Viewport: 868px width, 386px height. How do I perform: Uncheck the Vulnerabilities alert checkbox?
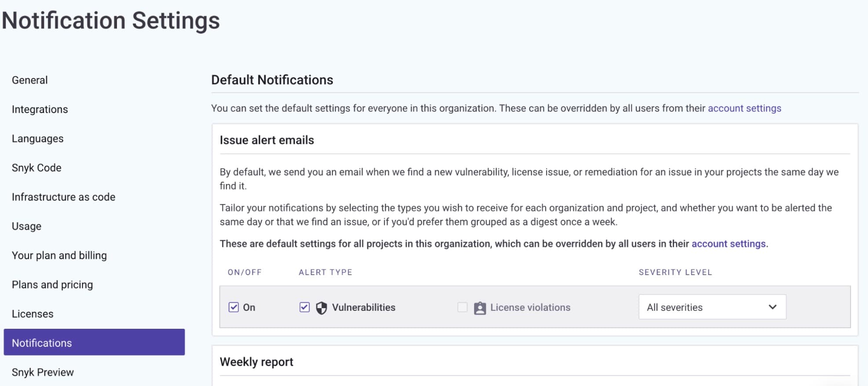point(304,307)
